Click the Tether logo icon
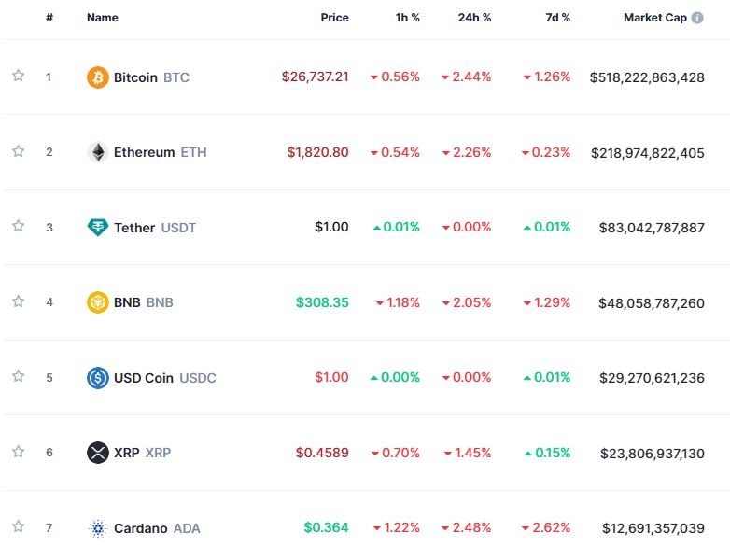The image size is (730, 560). click(97, 227)
